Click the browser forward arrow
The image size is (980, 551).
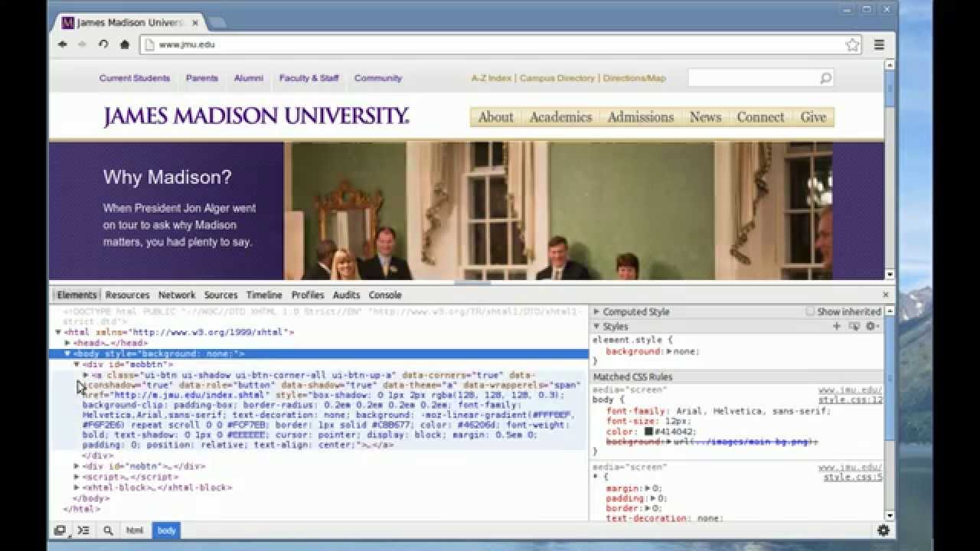point(83,44)
